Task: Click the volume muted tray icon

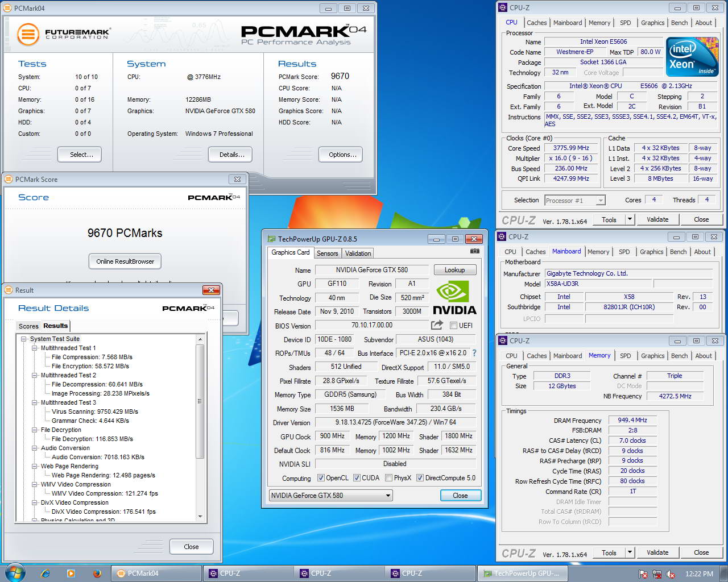Action: click(671, 574)
